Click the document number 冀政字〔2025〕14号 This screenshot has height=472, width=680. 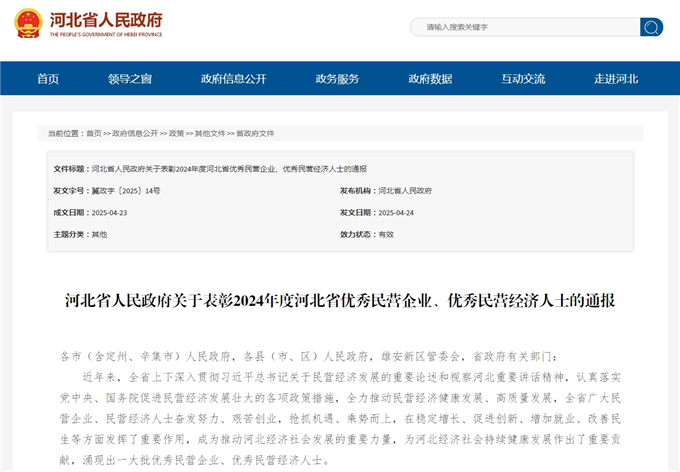(x=126, y=190)
